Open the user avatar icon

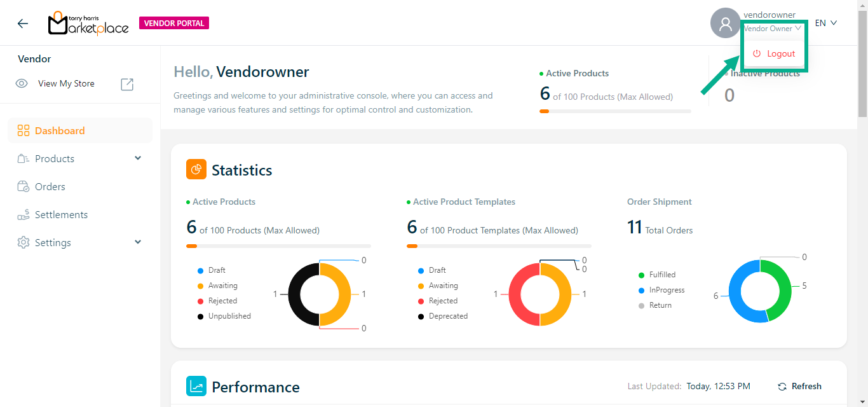[x=725, y=24]
